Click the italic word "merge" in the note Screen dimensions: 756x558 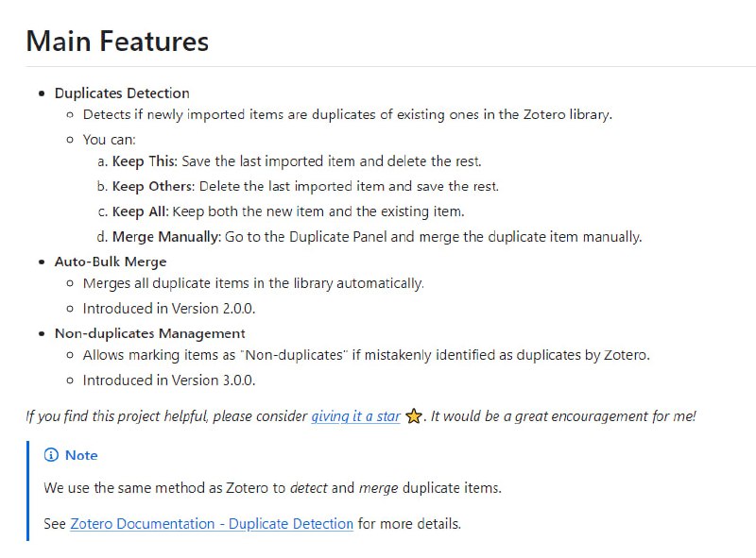pos(378,488)
